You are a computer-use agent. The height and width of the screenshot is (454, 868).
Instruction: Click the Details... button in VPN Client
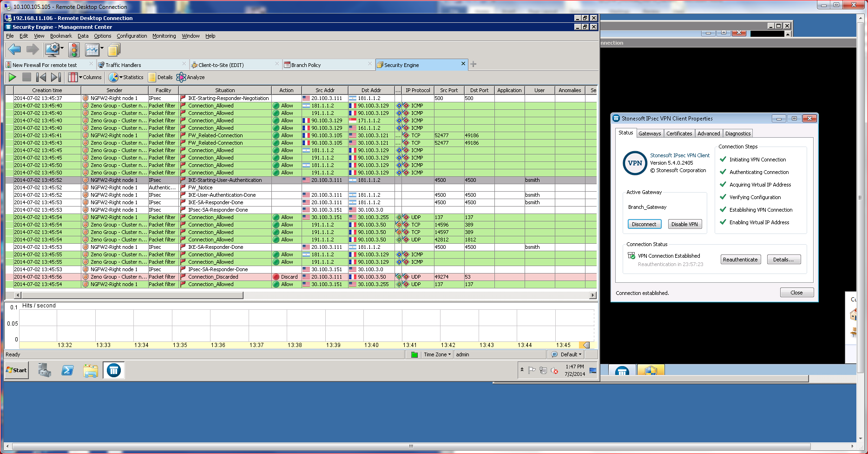click(x=783, y=260)
